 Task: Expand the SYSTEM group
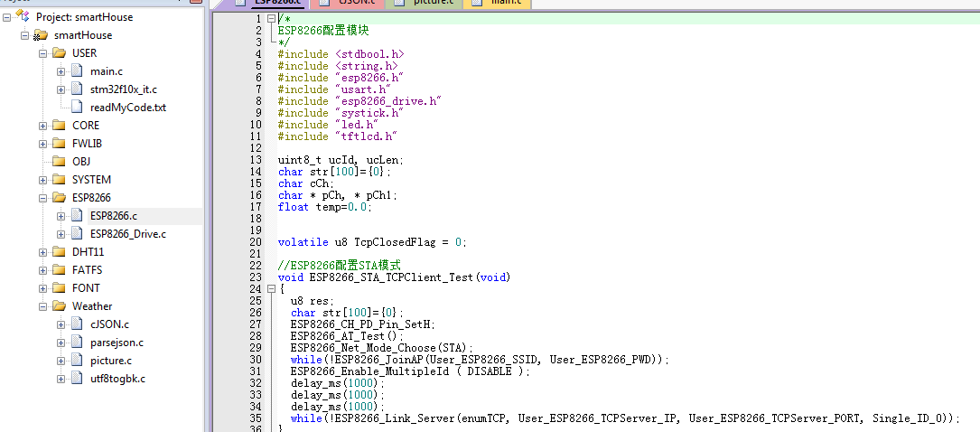point(43,180)
